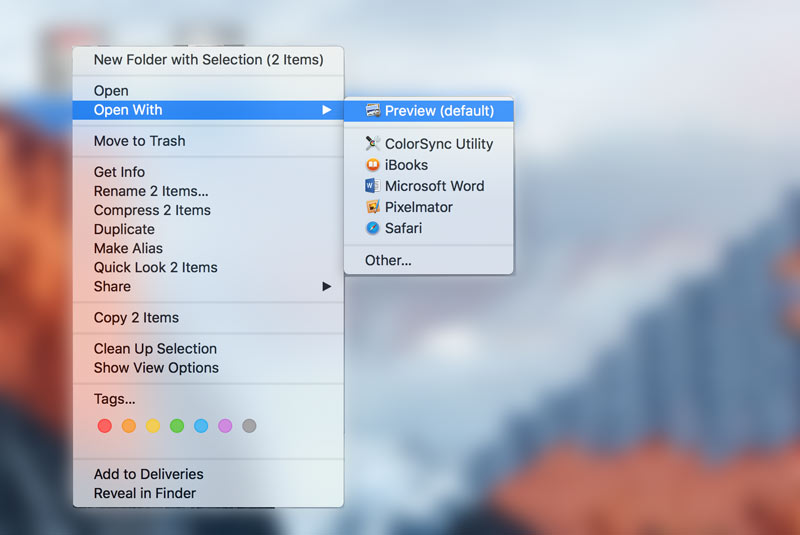The width and height of the screenshot is (800, 535).
Task: Choose Reveal in Finder
Action: click(x=144, y=493)
